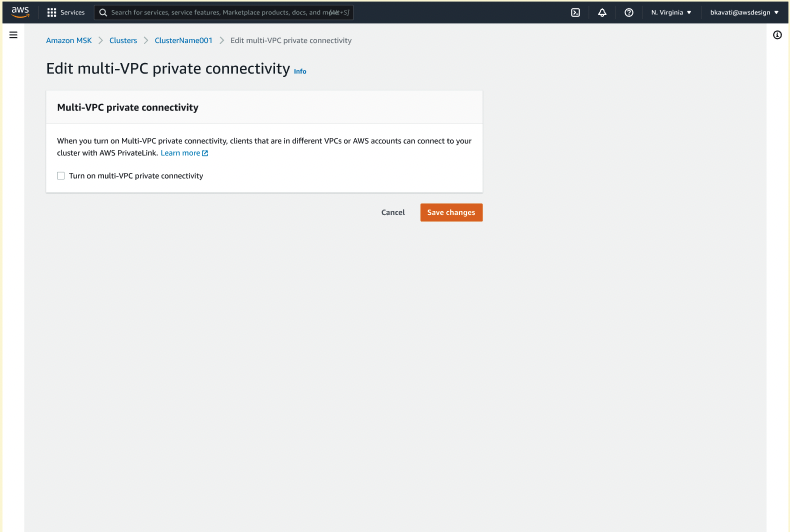This screenshot has height=532, width=790.
Task: Open the Services grid menu
Action: click(51, 13)
